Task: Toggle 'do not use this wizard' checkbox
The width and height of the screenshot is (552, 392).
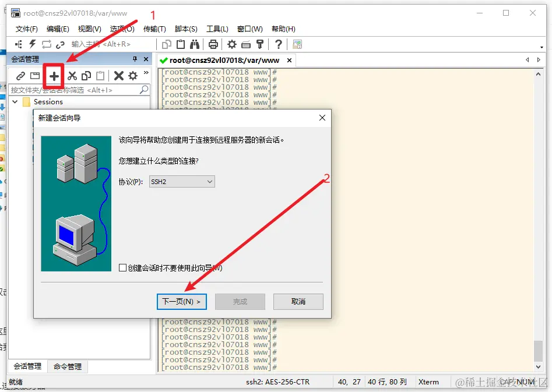Action: point(122,268)
